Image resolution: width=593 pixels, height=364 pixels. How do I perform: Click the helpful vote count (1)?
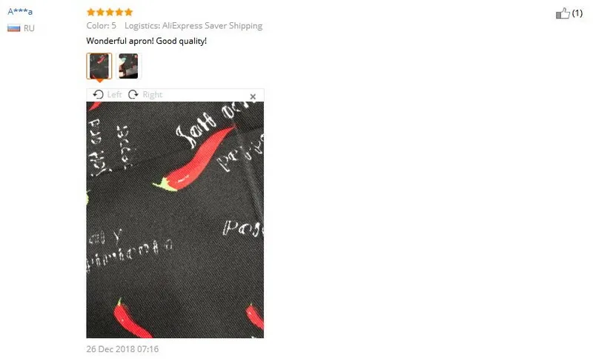[577, 13]
